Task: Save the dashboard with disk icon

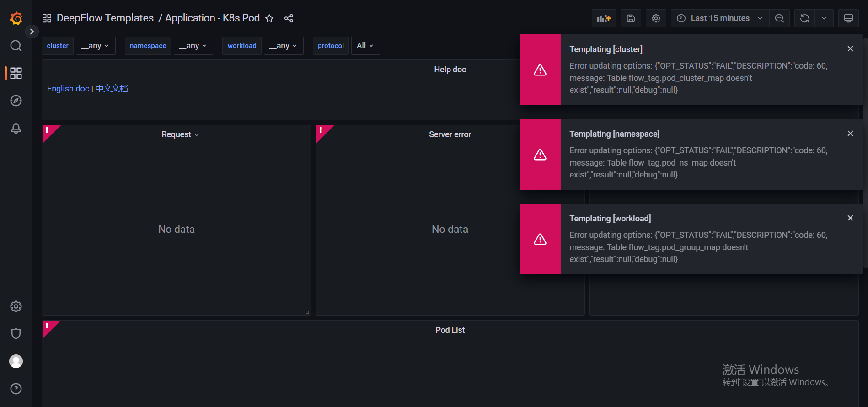Action: coord(631,18)
